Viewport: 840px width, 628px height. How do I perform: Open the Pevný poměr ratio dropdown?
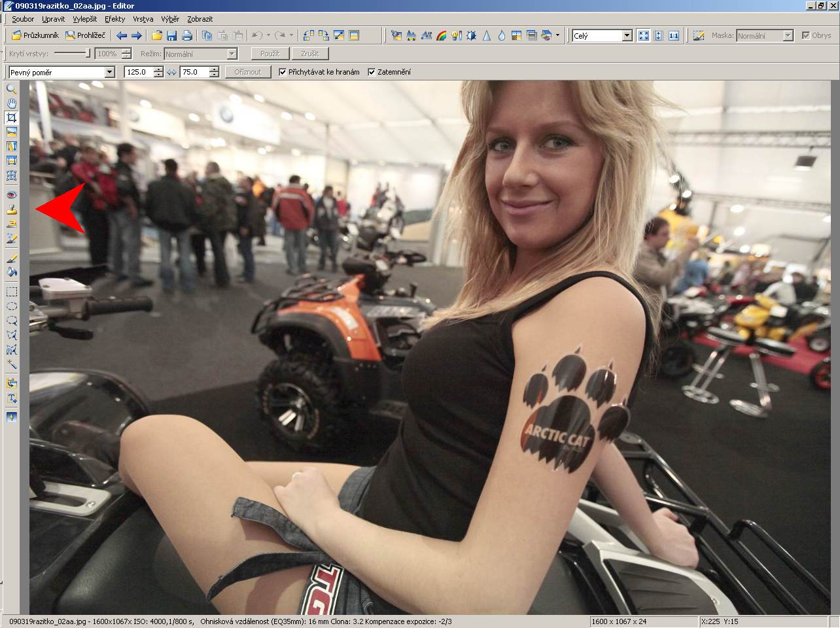click(x=109, y=72)
